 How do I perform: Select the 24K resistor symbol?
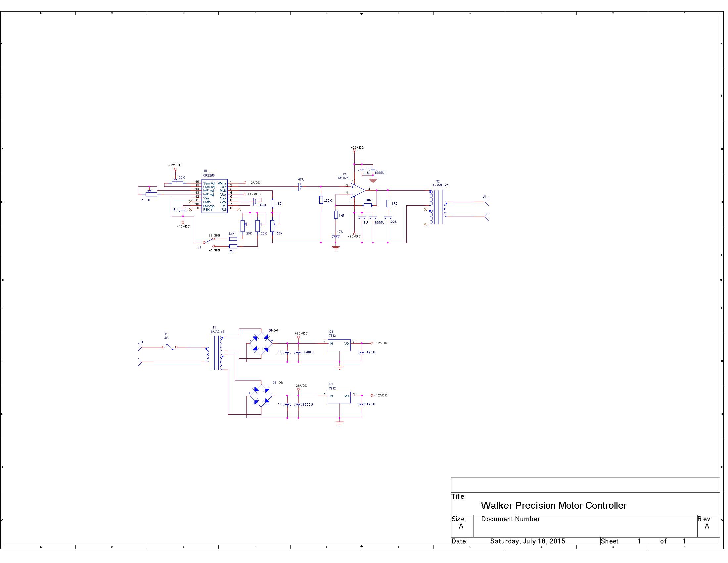(x=233, y=246)
